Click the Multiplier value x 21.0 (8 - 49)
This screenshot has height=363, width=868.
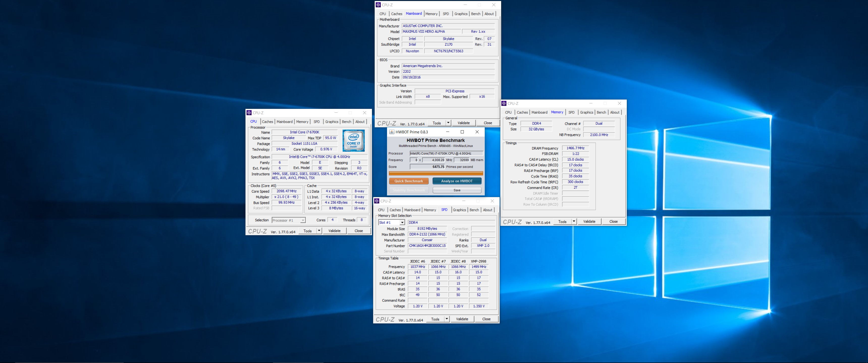286,197
